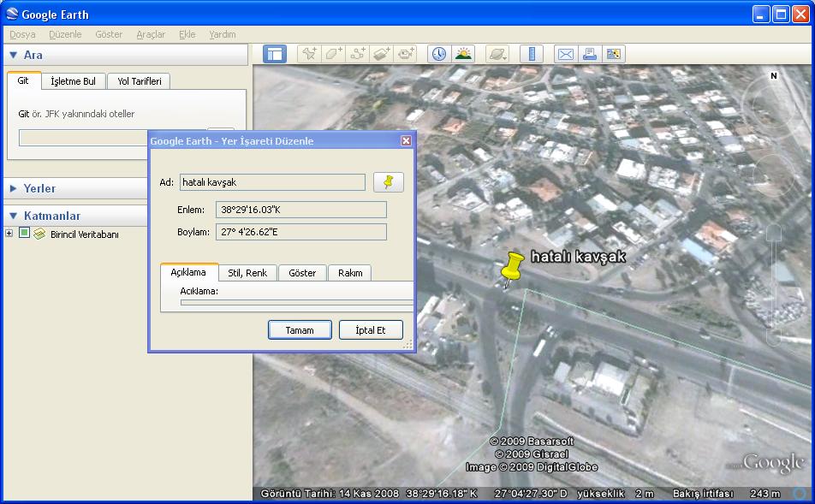Click the zoom slider on the map
Screen dimensions: 815x504
[x=774, y=285]
